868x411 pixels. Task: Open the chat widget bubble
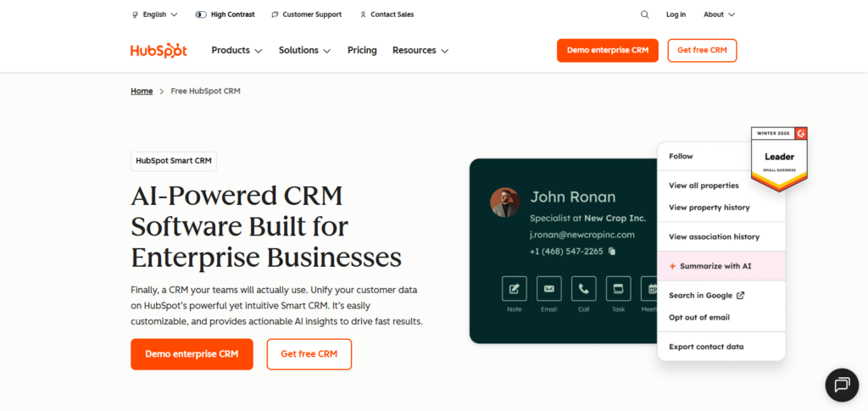[842, 385]
